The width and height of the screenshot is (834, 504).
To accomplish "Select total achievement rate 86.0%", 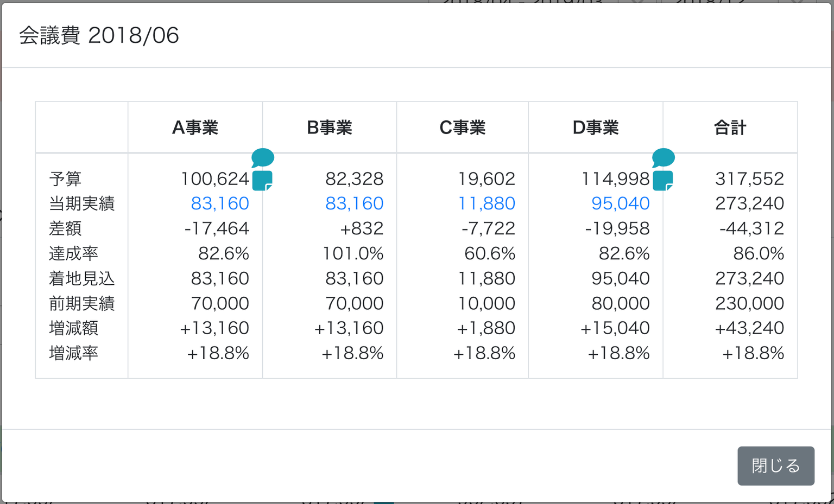I will pyautogui.click(x=759, y=253).
